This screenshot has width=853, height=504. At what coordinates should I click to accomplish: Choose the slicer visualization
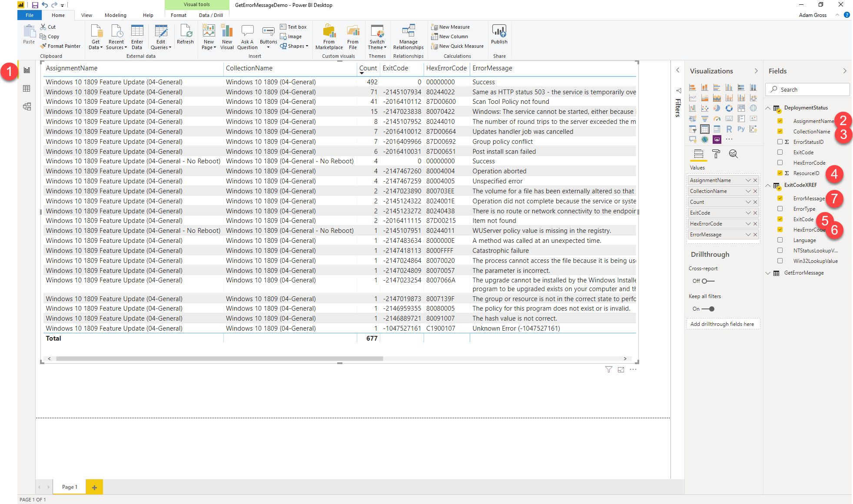tap(693, 129)
